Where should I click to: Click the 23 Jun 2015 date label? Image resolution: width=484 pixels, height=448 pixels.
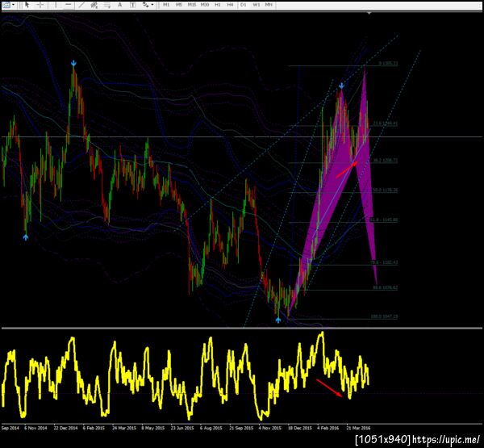[182, 428]
